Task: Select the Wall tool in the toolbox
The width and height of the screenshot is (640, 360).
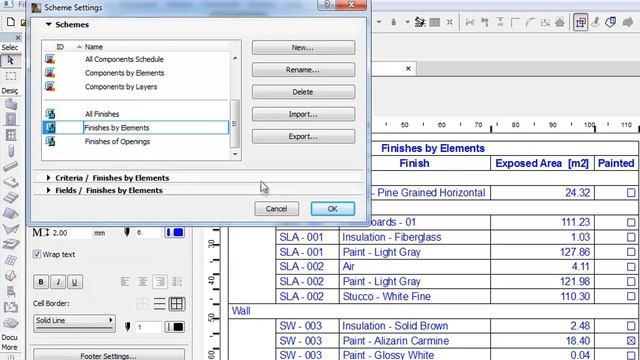Action: [x=11, y=104]
